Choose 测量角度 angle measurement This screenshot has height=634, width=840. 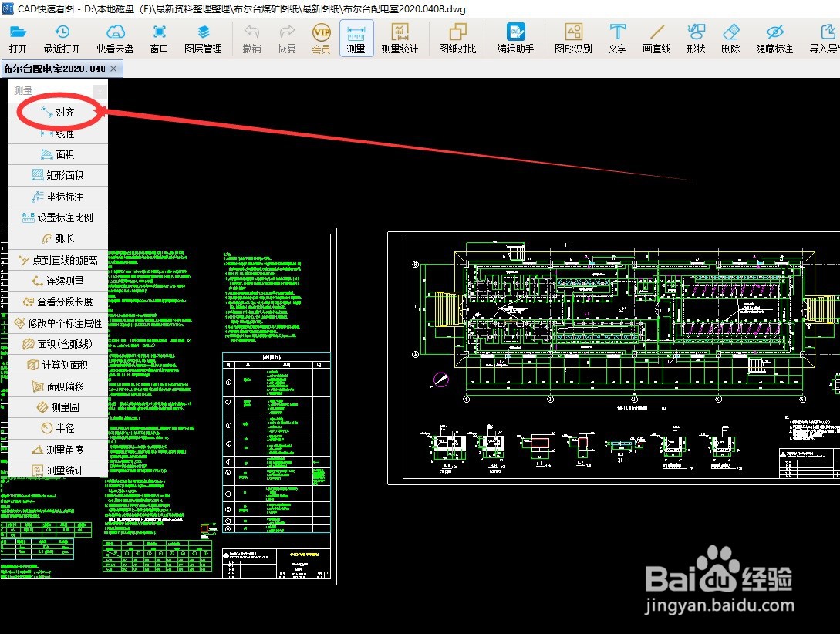tap(58, 449)
